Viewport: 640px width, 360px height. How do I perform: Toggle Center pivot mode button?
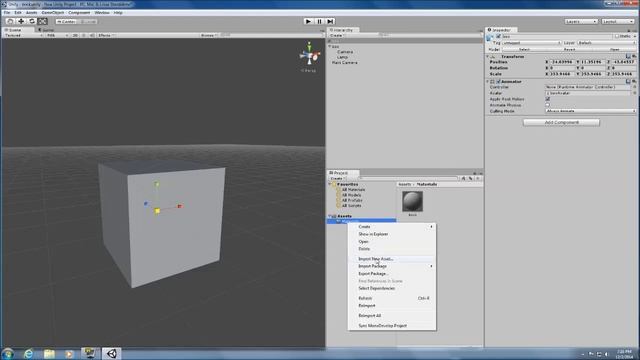[x=66, y=21]
